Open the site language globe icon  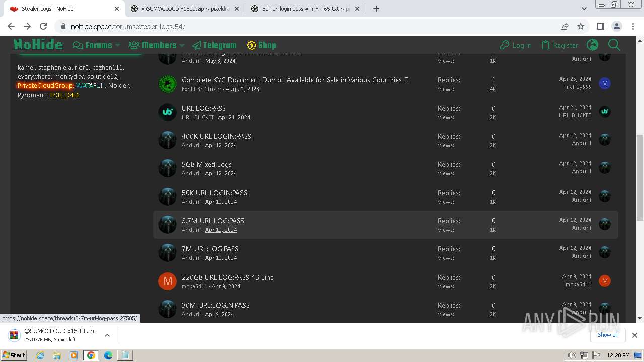[x=593, y=45]
